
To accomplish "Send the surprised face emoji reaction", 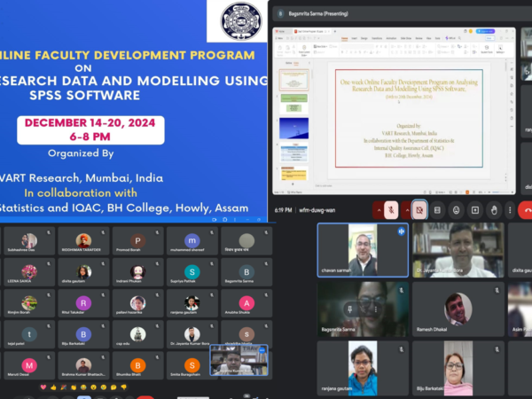I will click(x=94, y=387).
